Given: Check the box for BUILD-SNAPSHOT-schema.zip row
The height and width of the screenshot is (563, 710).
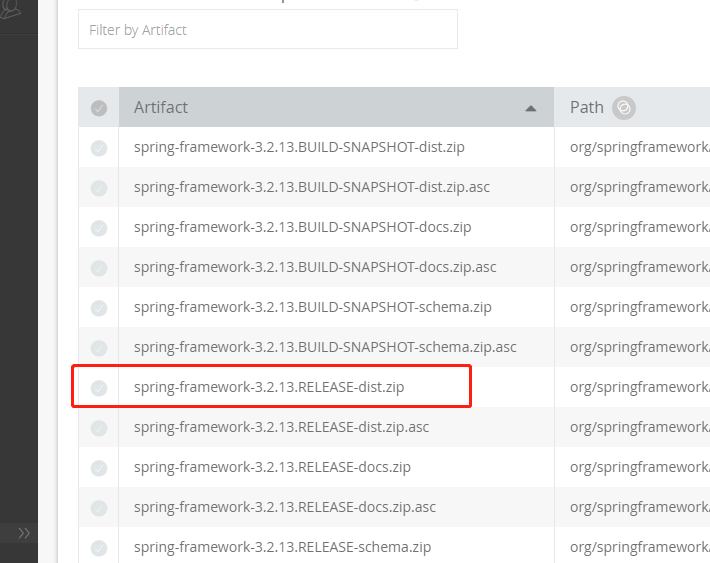Looking at the screenshot, I should (99, 308).
